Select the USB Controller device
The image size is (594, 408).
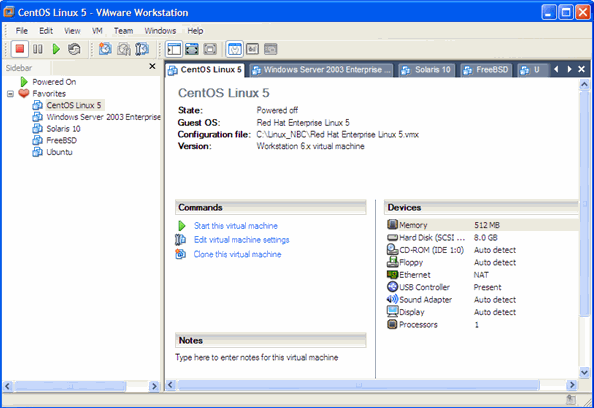pos(482,288)
